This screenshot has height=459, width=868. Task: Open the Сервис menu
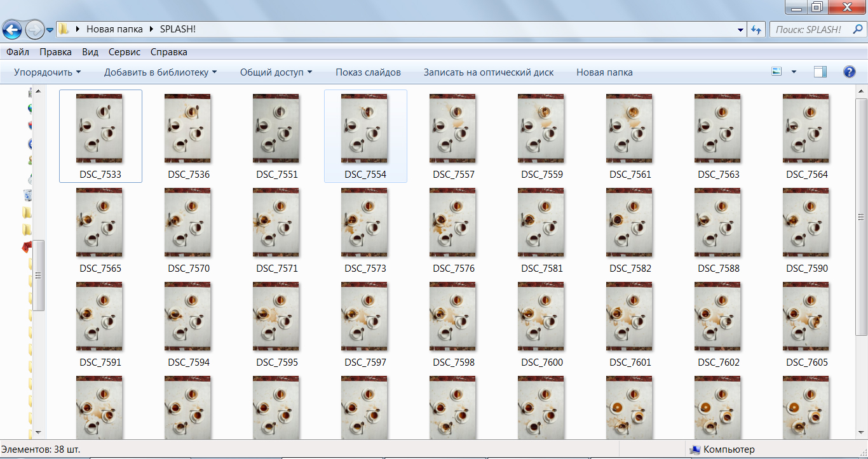click(x=125, y=52)
